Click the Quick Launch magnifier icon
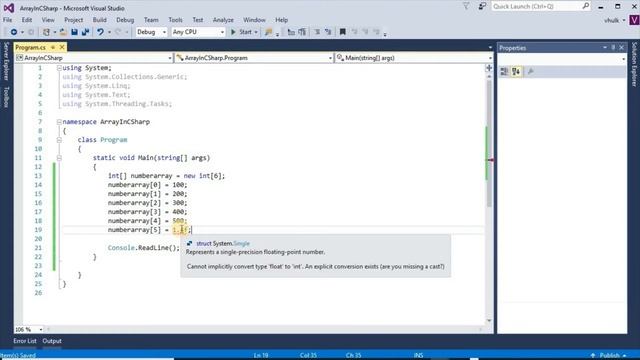 [x=586, y=6]
